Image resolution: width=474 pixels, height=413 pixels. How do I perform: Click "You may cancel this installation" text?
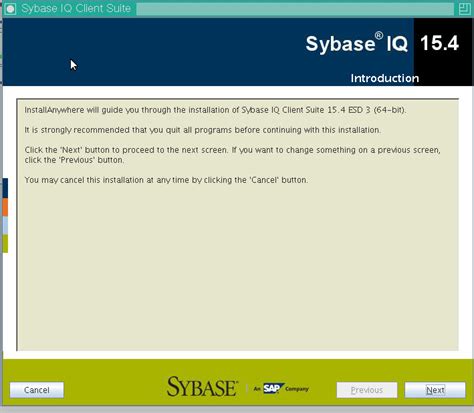point(166,180)
